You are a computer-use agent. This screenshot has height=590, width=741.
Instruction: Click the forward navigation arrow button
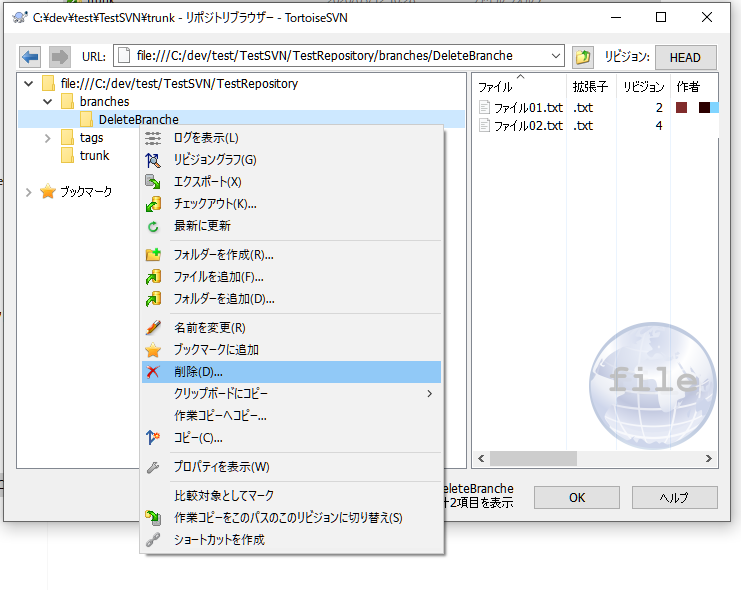pyautogui.click(x=60, y=57)
